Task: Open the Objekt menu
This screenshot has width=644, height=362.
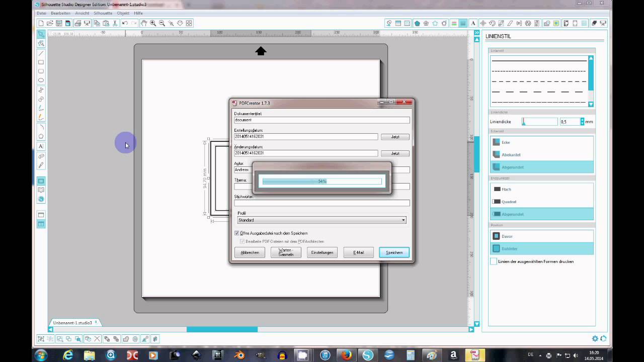Action: (x=123, y=13)
